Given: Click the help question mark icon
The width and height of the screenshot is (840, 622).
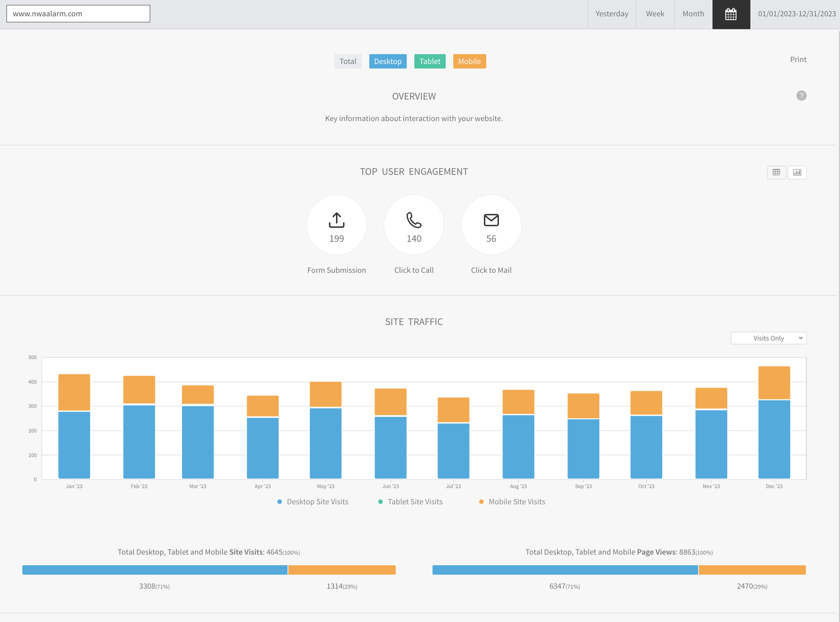Looking at the screenshot, I should click(x=801, y=96).
